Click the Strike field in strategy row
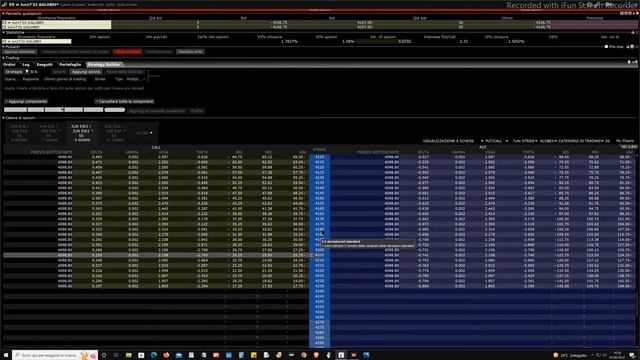640x360 pixels. pos(100,79)
